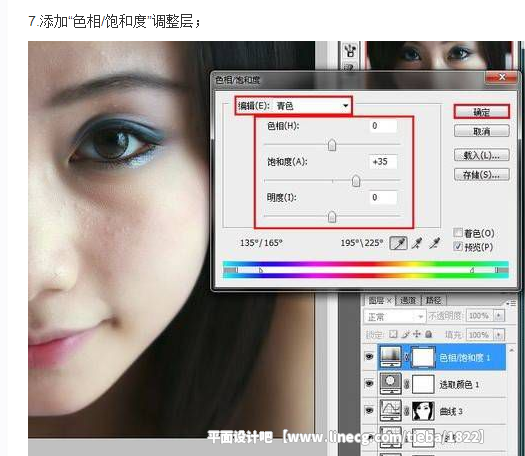
Task: Enable the 着色(O) colorize checkbox
Action: point(458,232)
